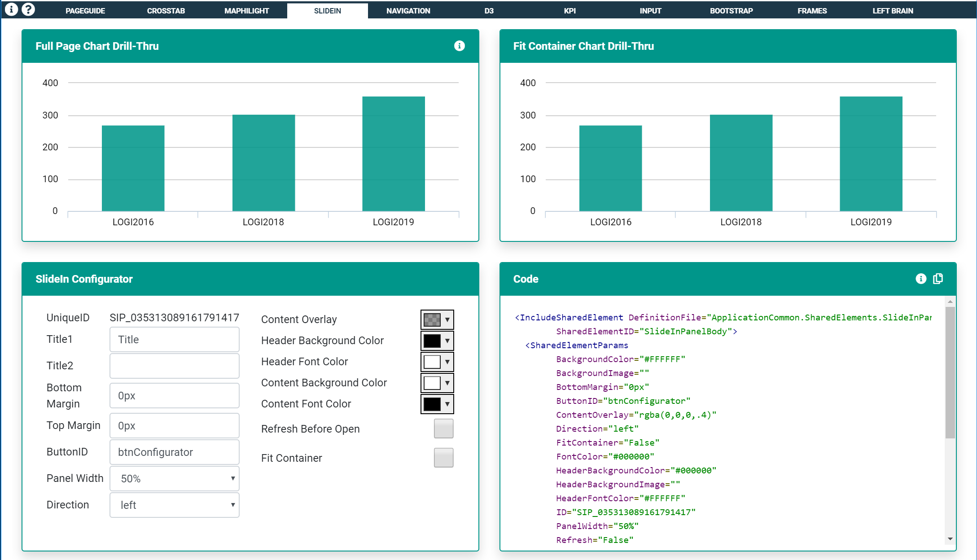Click the ButtonID input field
977x560 pixels.
tap(175, 452)
